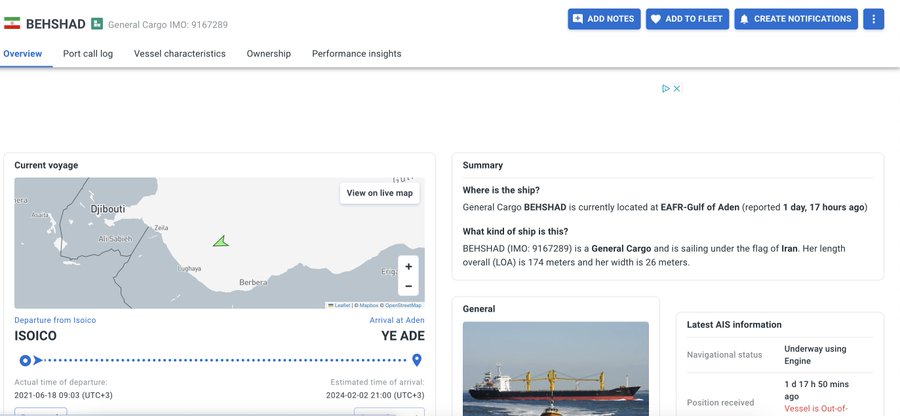Click the Berbera label on the map
The height and width of the screenshot is (416, 900).
tap(253, 282)
